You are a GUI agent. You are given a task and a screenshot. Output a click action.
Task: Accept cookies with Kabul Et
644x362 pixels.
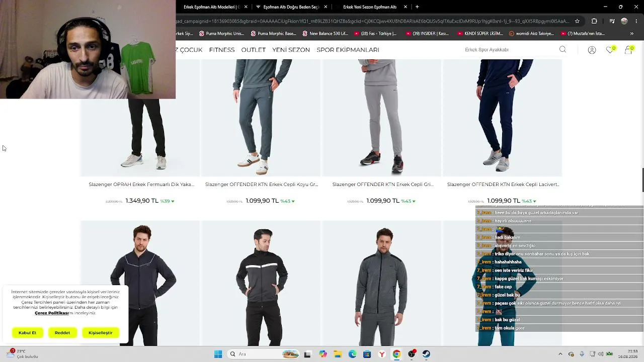(x=27, y=333)
